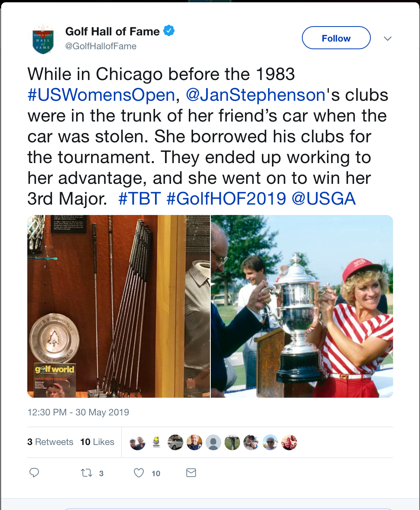The height and width of the screenshot is (510, 420).
Task: Open last liker avatar in row
Action: pyautogui.click(x=289, y=442)
